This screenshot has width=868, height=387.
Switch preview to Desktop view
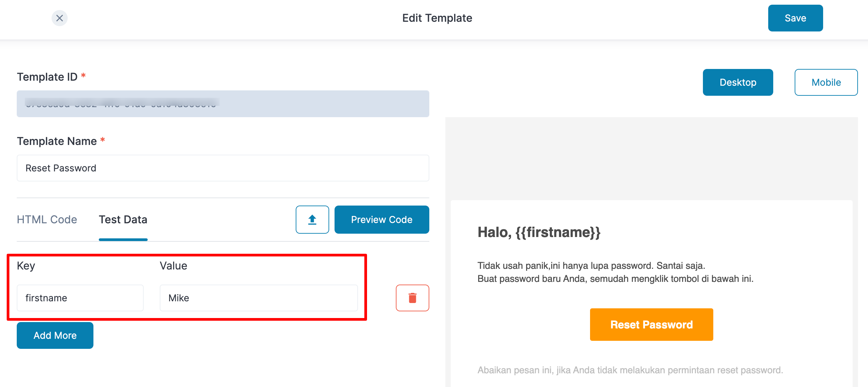pyautogui.click(x=738, y=82)
